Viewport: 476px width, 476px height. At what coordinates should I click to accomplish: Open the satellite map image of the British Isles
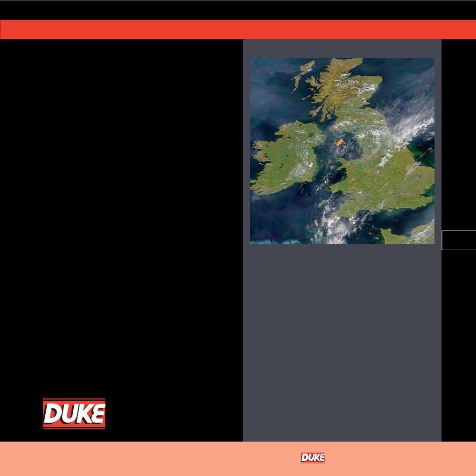tap(342, 151)
